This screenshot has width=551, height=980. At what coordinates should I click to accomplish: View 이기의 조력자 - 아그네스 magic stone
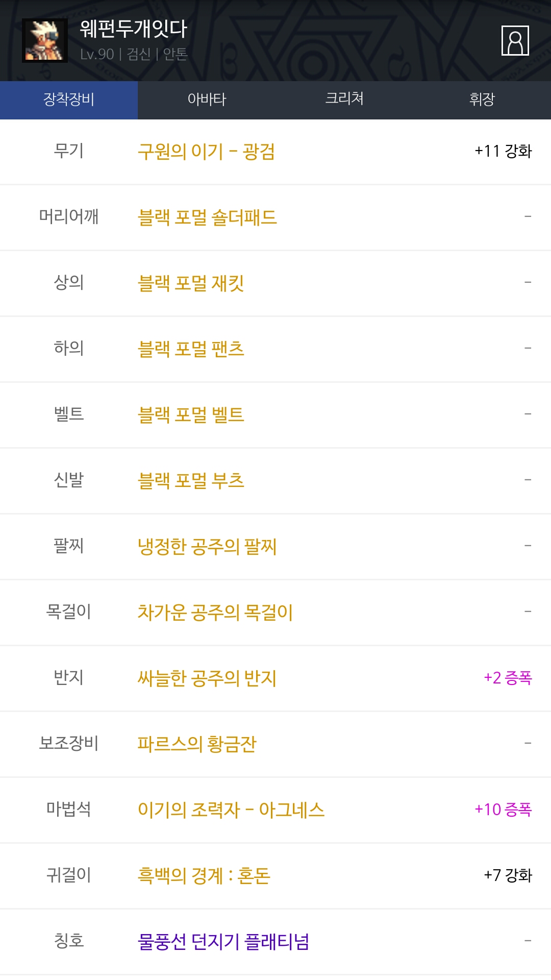click(x=231, y=810)
